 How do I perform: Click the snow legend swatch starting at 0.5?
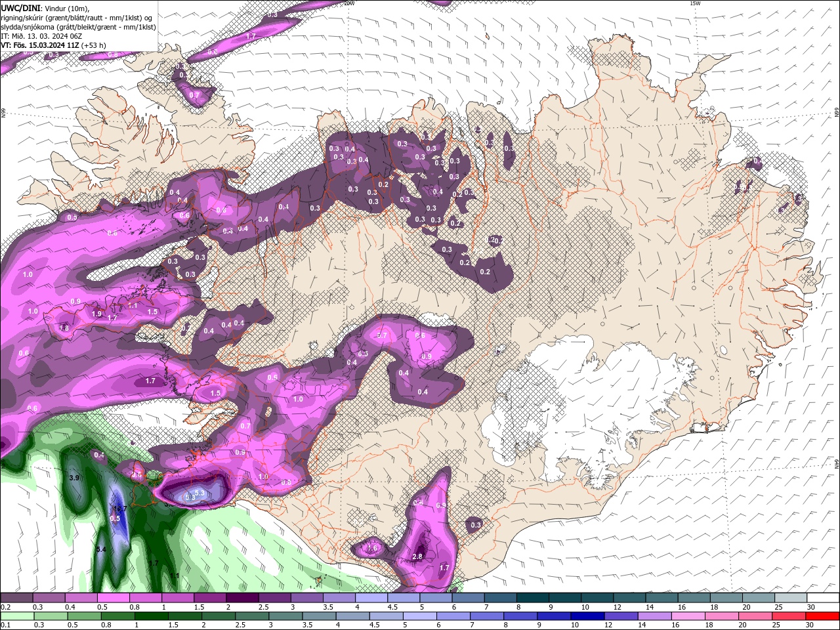tap(114, 598)
